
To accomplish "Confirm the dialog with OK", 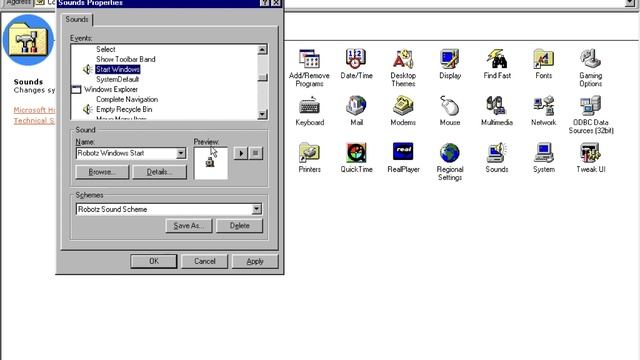I will [153, 261].
